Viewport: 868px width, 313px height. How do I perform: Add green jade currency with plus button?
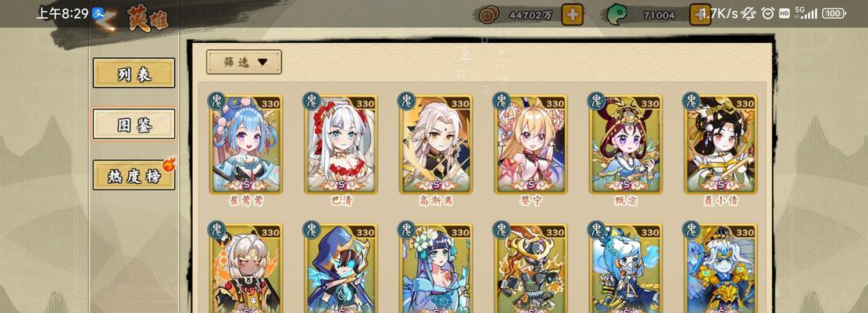point(700,14)
